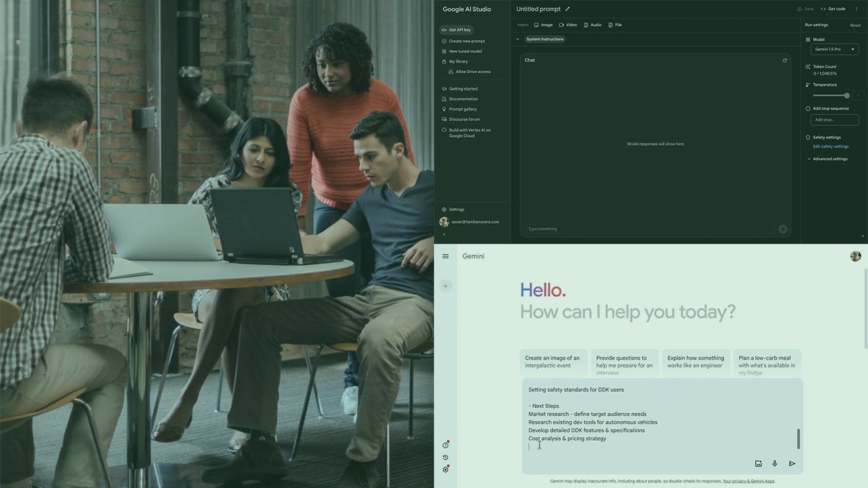The image size is (868, 488).
Task: Open Edit safety settings link
Action: (831, 146)
